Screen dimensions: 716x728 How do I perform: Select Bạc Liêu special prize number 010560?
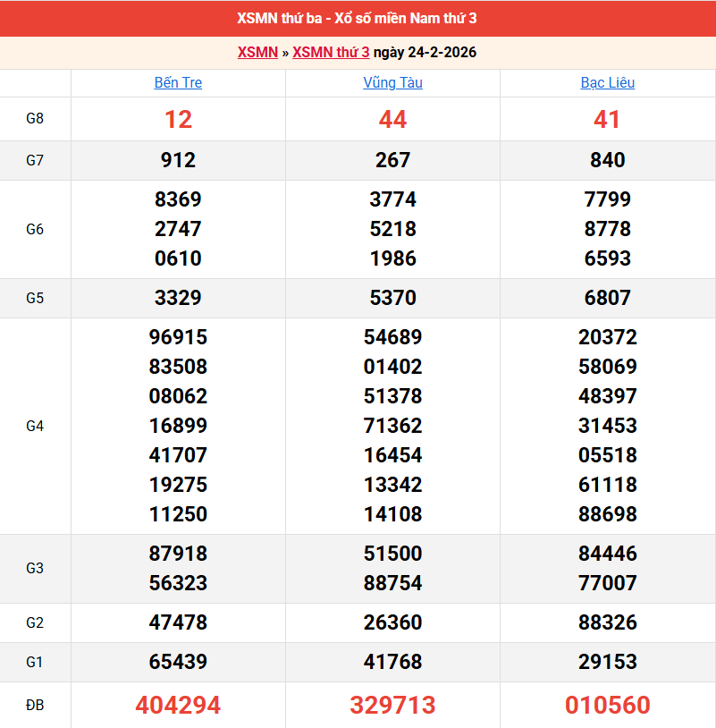(607, 706)
